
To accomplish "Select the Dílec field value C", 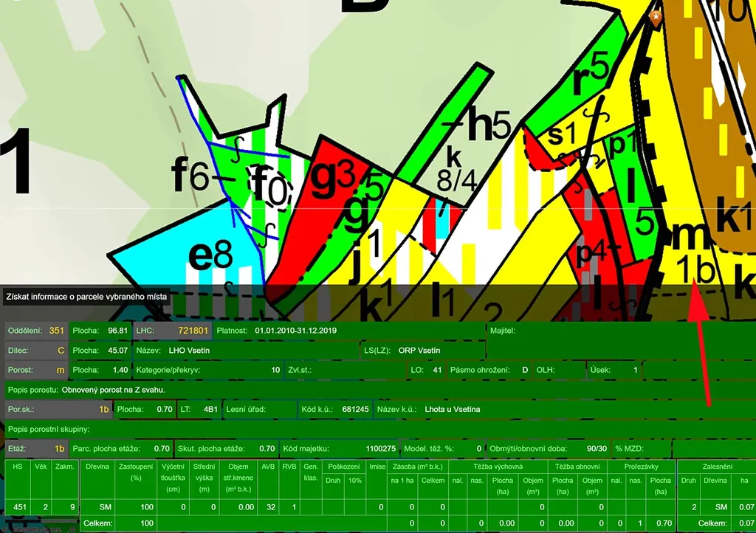I will pos(62,350).
